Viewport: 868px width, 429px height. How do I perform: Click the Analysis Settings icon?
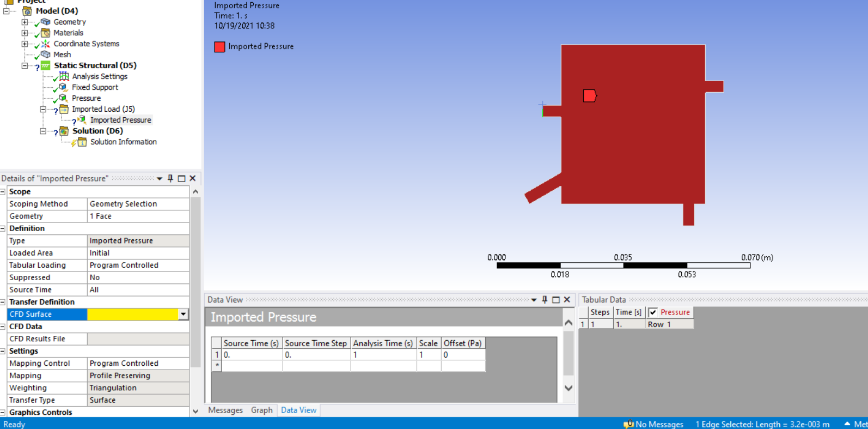(64, 76)
